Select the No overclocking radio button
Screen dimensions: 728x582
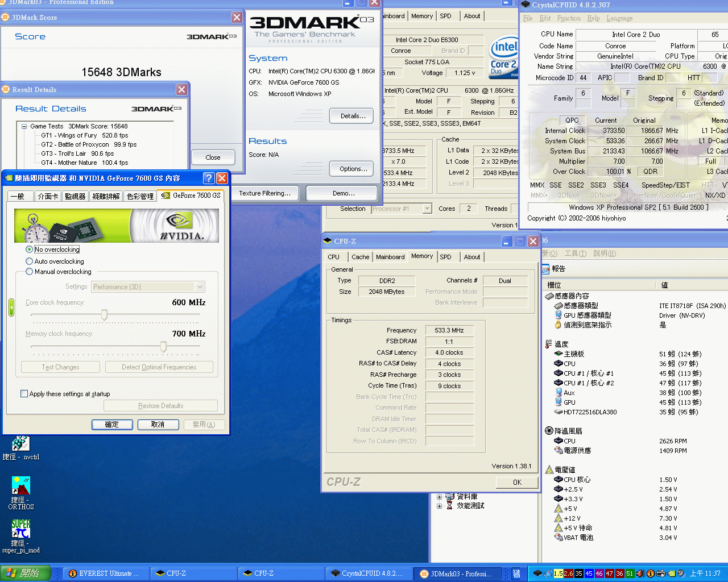[x=30, y=250]
